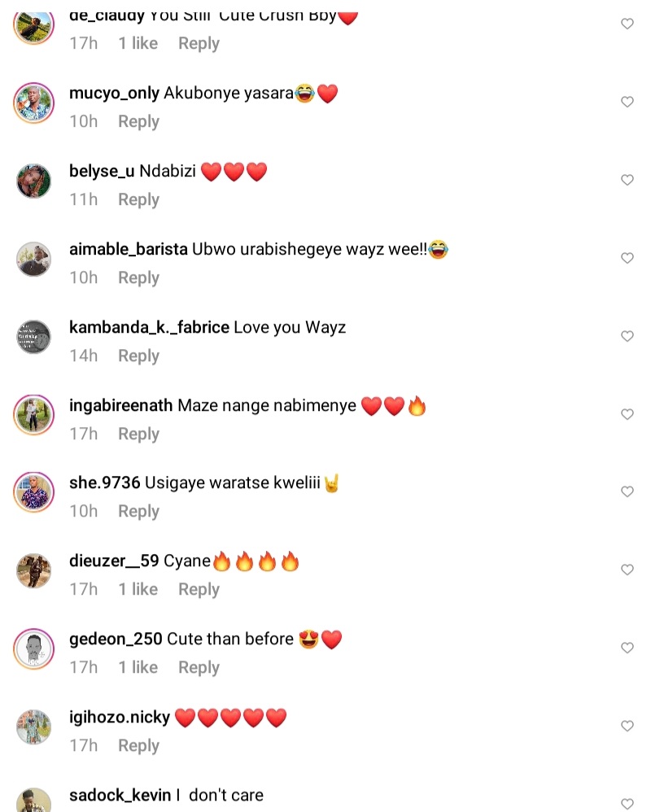The image size is (651, 812).
Task: Like igihozo.nicky's hearts comment
Action: click(x=627, y=726)
